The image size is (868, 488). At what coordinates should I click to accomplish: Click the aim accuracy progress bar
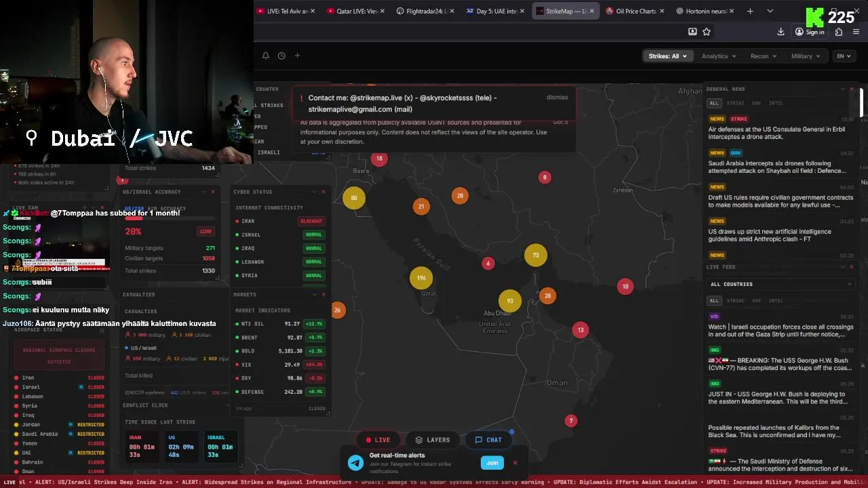pyautogui.click(x=170, y=219)
